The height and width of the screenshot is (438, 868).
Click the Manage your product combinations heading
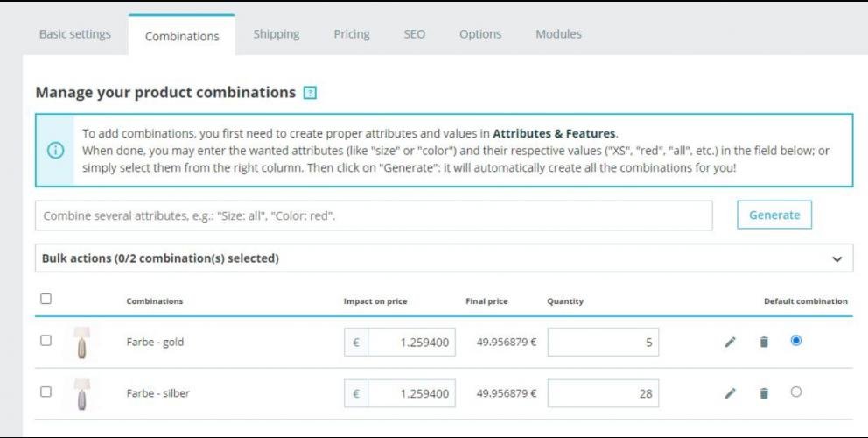point(165,92)
